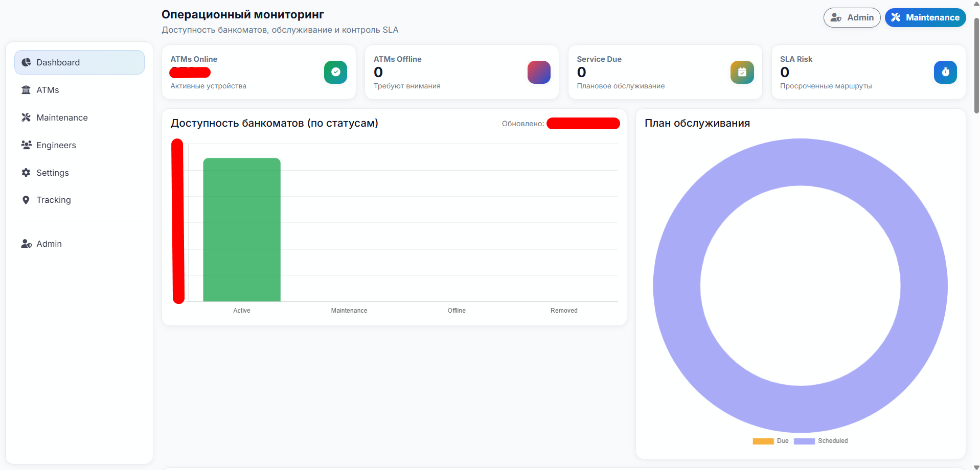Viewport: 980px width, 470px height.
Task: Go to the Tracking page in sidebar
Action: [x=54, y=200]
